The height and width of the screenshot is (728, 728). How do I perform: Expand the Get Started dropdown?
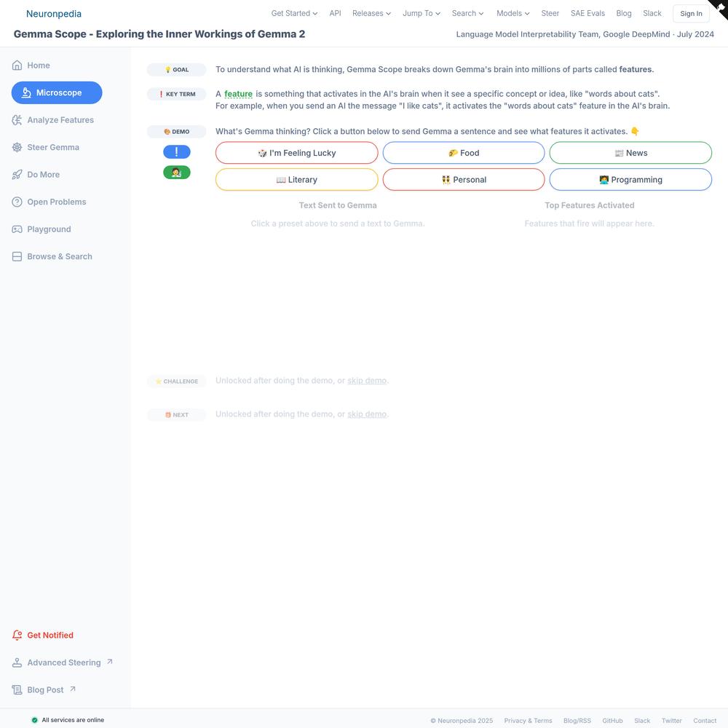click(294, 13)
